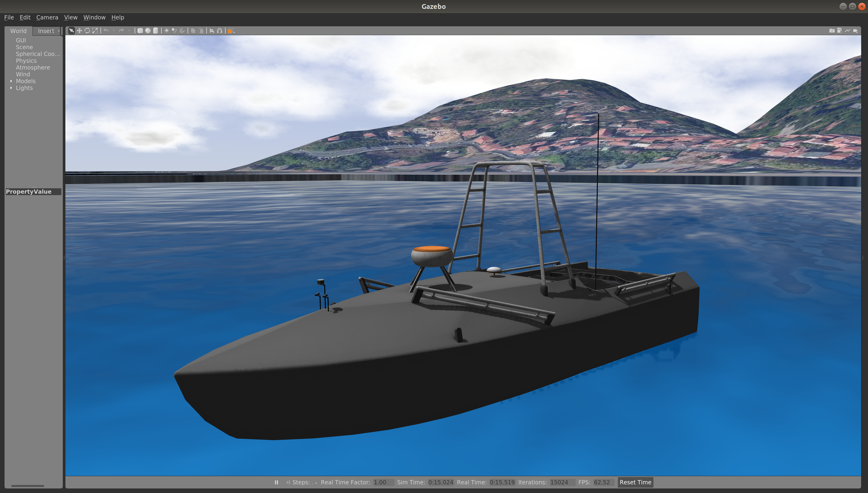
Task: Pause the simulation
Action: tap(276, 482)
